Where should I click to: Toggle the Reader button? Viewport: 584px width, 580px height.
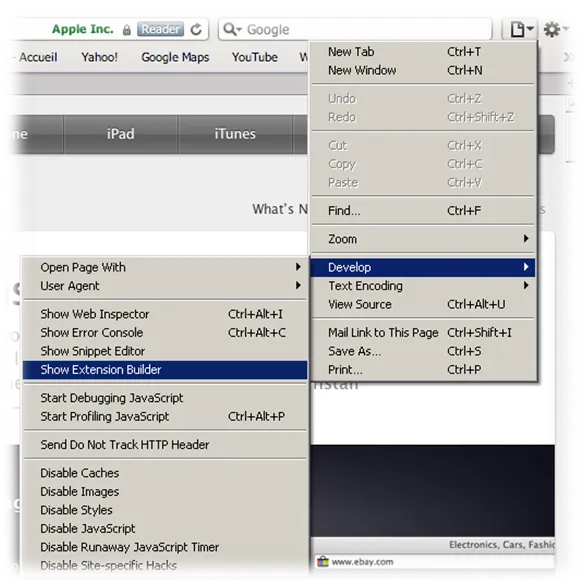[160, 29]
